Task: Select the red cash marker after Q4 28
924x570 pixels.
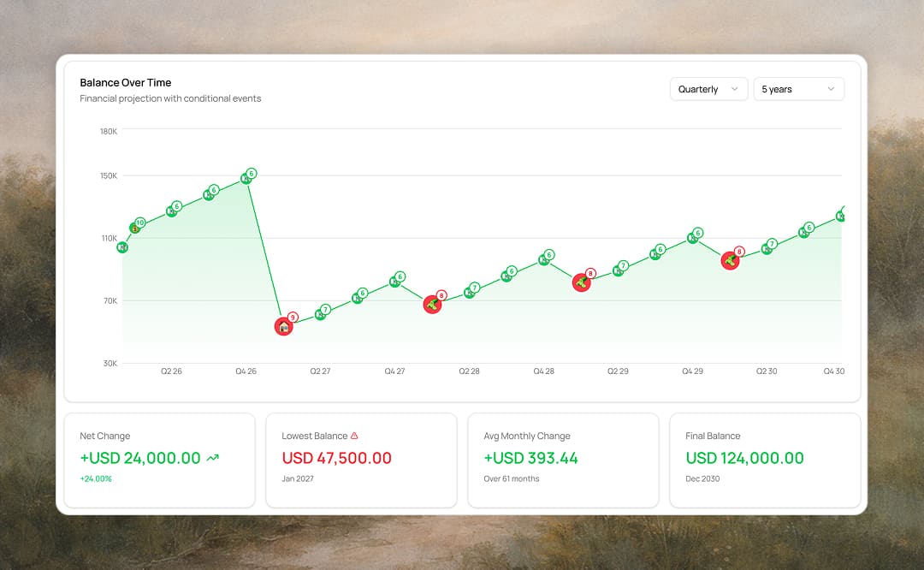Action: point(581,282)
